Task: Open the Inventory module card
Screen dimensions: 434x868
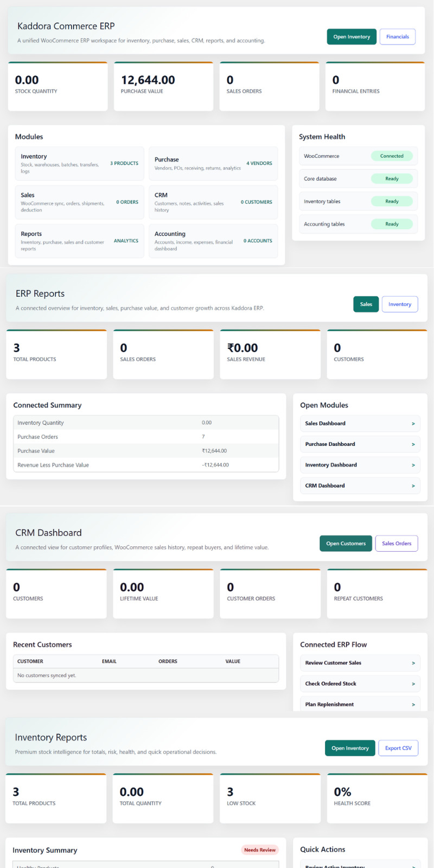Action: tap(79, 163)
